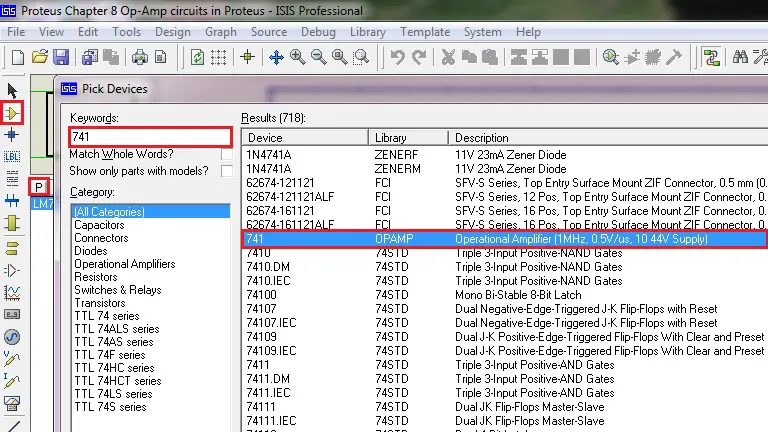Viewport: 768px width, 432px height.
Task: Print the schematic design
Action: click(140, 57)
